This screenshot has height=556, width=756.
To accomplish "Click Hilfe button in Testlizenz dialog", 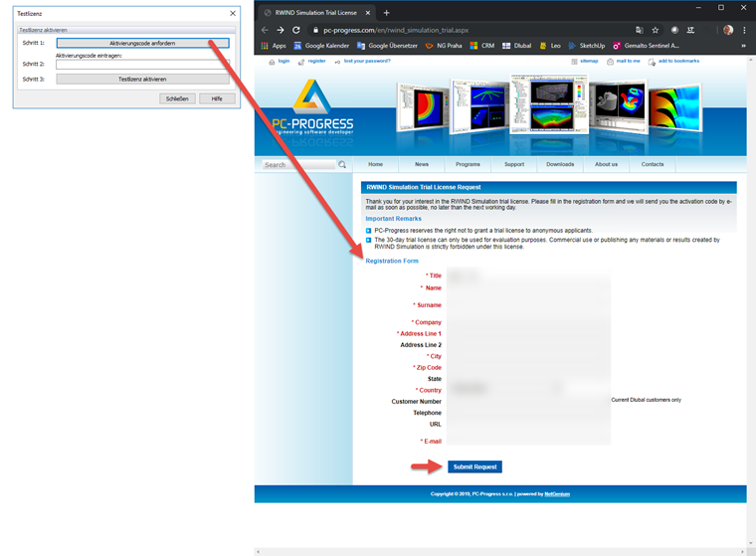I will pyautogui.click(x=217, y=98).
